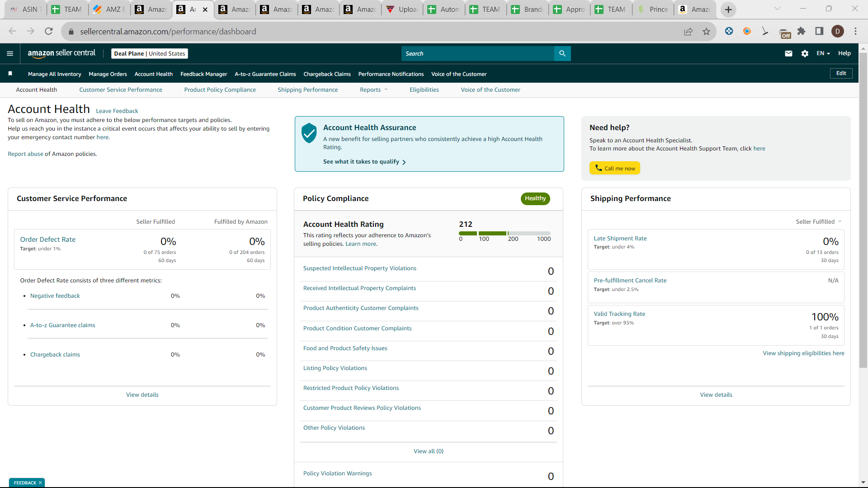Switch to Shipping Performance tab

tap(307, 89)
